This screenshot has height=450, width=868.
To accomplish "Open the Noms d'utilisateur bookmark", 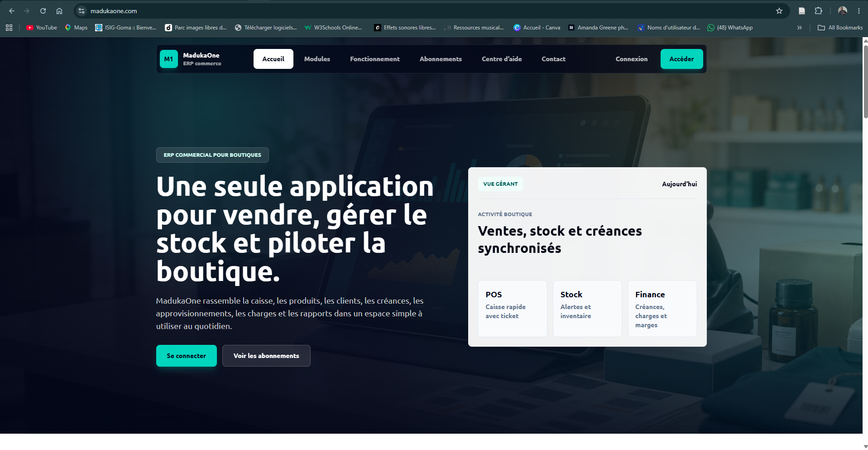I will tap(669, 28).
